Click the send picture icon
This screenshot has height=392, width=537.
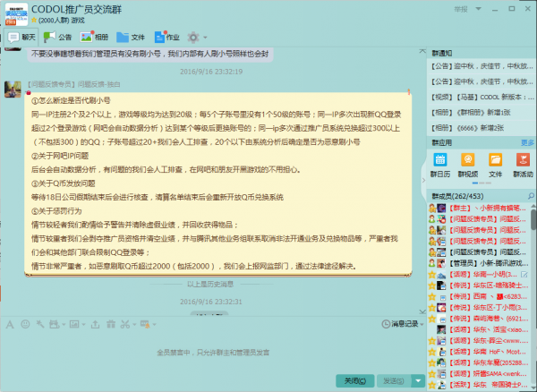point(74,324)
